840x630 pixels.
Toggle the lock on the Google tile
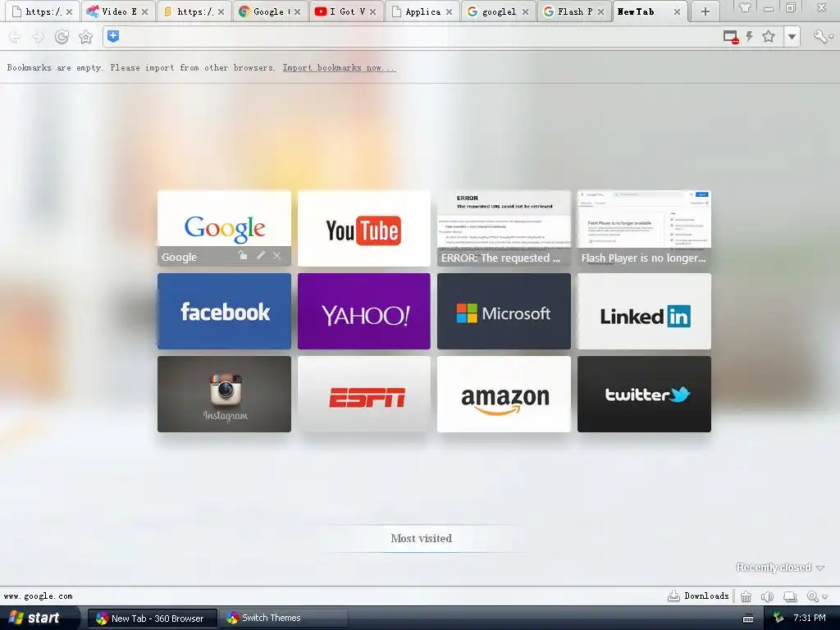point(243,256)
